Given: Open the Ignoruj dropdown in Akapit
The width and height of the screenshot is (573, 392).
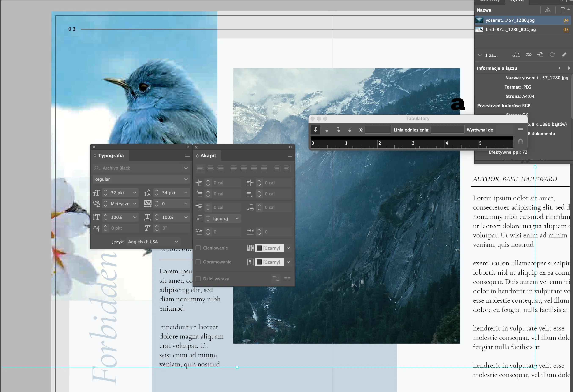Looking at the screenshot, I should 237,219.
